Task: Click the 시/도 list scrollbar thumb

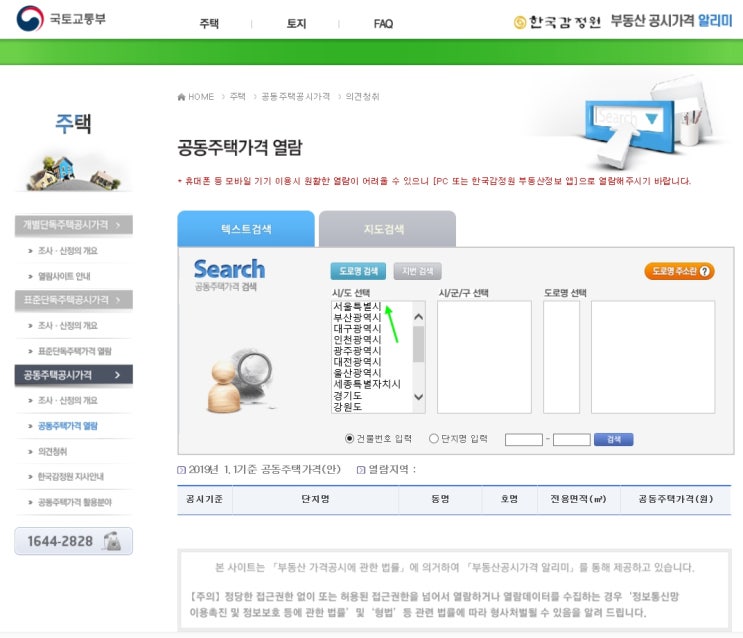Action: coord(418,344)
